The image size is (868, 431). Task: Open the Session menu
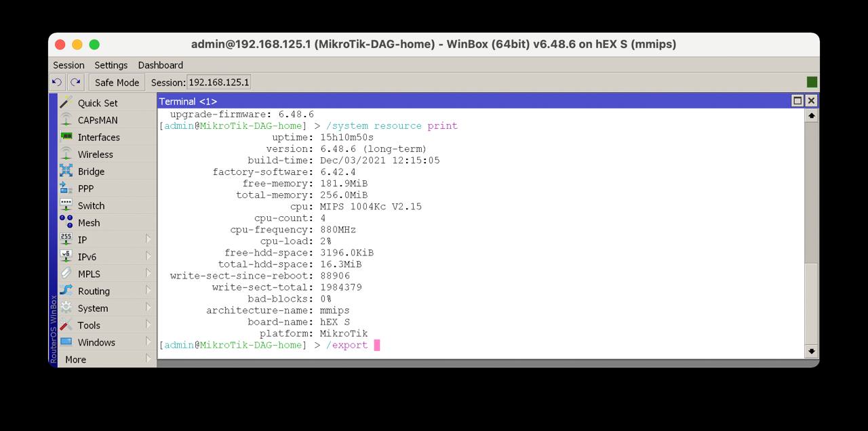point(68,65)
